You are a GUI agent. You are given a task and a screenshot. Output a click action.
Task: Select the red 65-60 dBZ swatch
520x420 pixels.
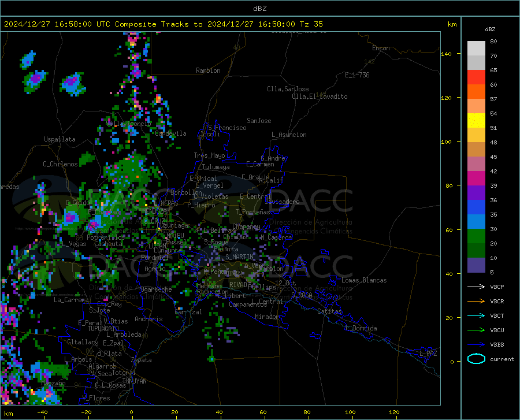[x=476, y=77]
